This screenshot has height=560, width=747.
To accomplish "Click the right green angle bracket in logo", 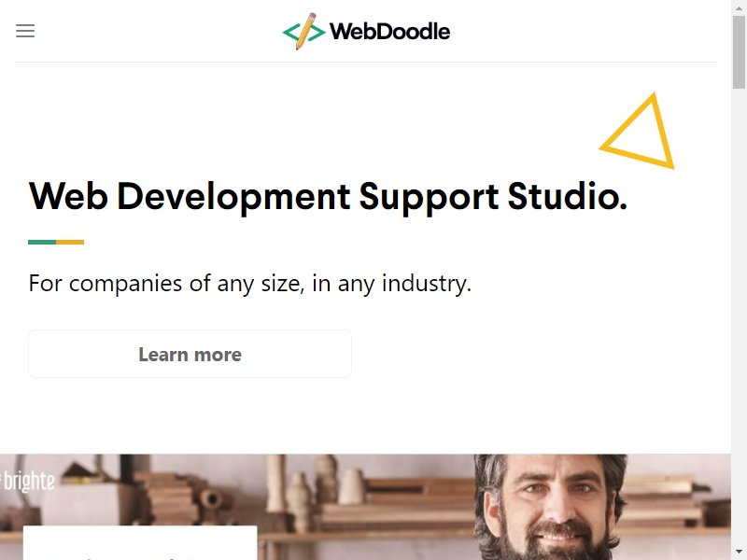I will 317,33.
